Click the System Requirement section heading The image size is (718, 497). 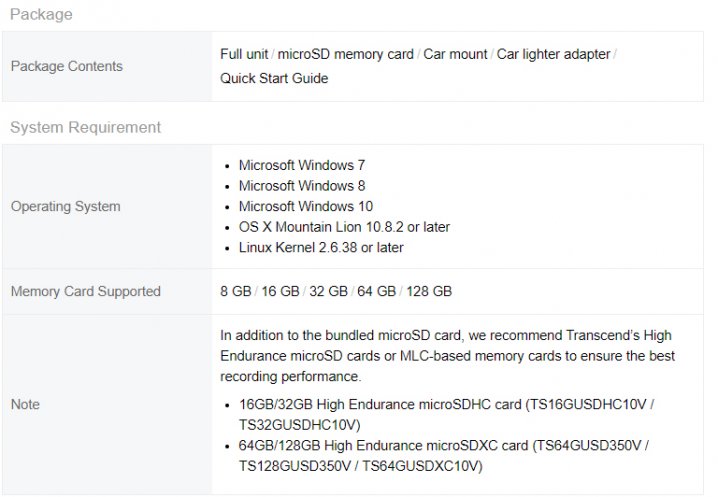tap(85, 127)
